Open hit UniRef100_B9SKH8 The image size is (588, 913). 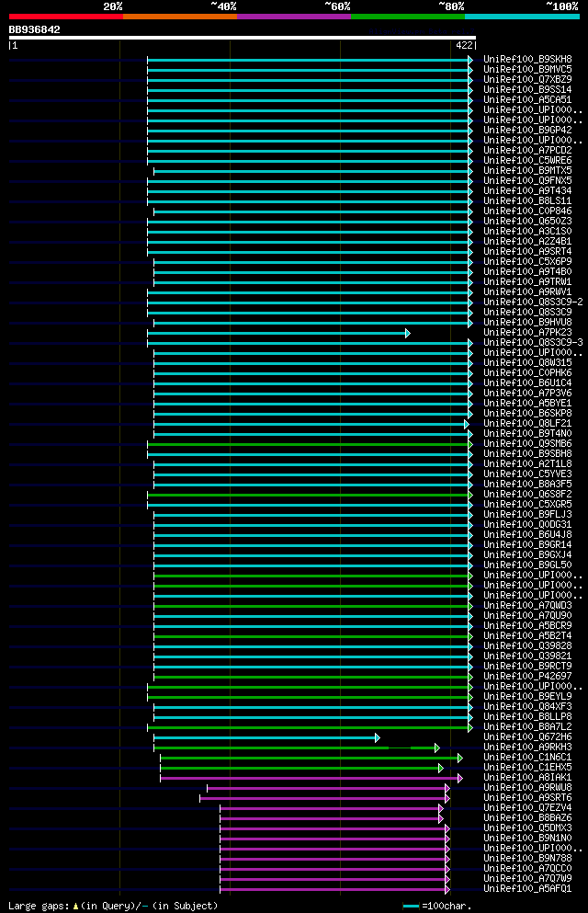click(527, 60)
